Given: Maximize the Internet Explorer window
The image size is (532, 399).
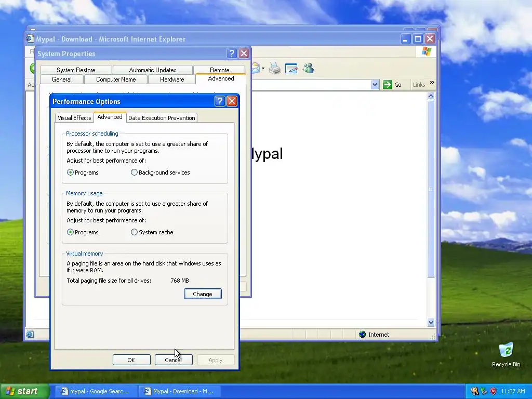Looking at the screenshot, I should pos(418,38).
